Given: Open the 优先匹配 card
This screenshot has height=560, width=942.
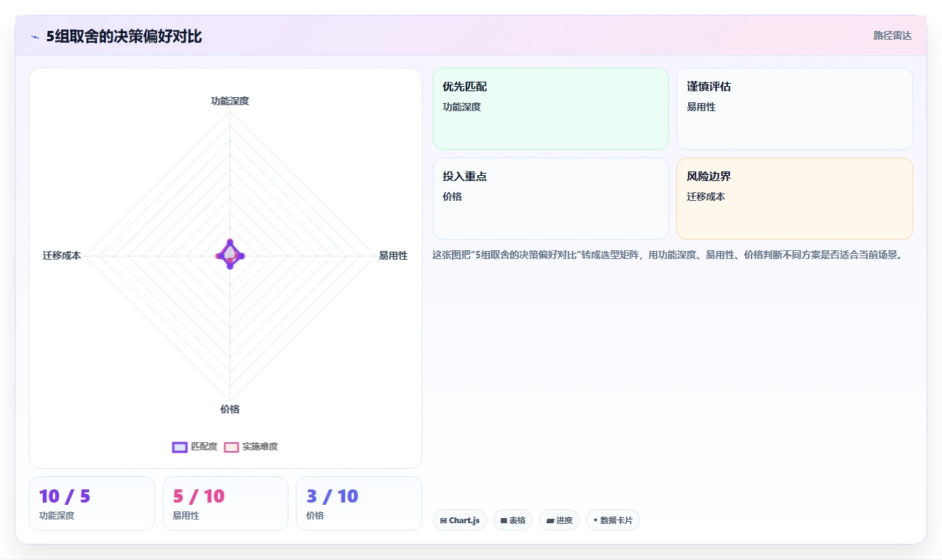Looking at the screenshot, I should coord(550,109).
